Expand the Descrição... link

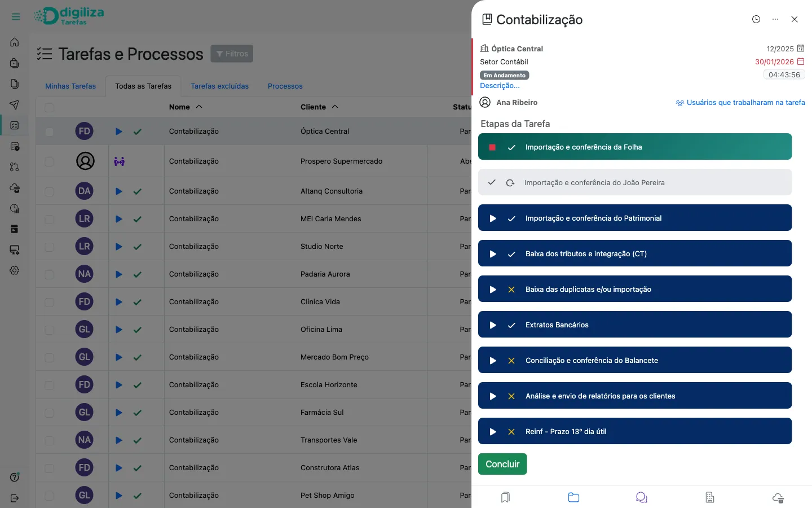(x=500, y=86)
